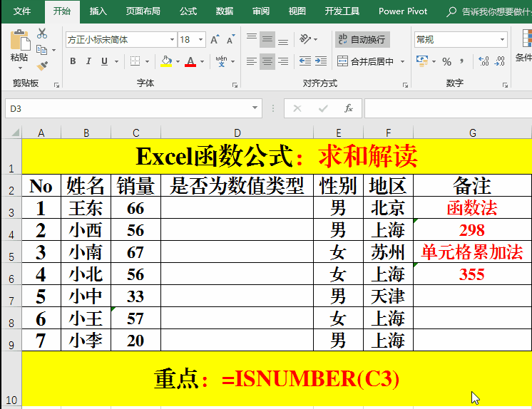Select cell C3 with value 66
Viewport: 532px width, 409px height.
pyautogui.click(x=135, y=207)
